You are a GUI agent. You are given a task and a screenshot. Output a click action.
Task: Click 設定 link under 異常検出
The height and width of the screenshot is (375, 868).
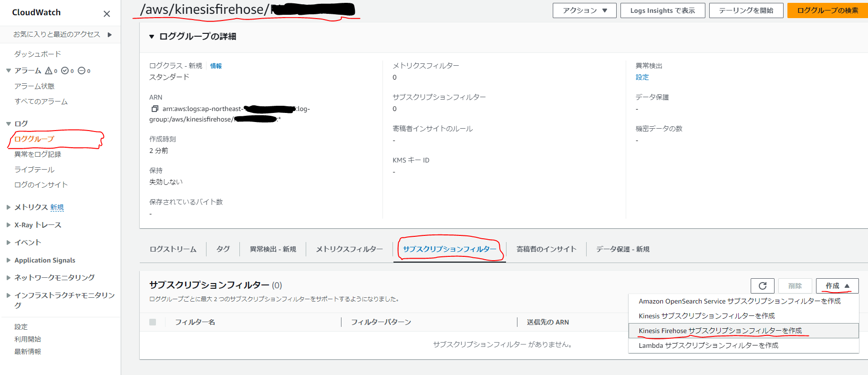[642, 77]
